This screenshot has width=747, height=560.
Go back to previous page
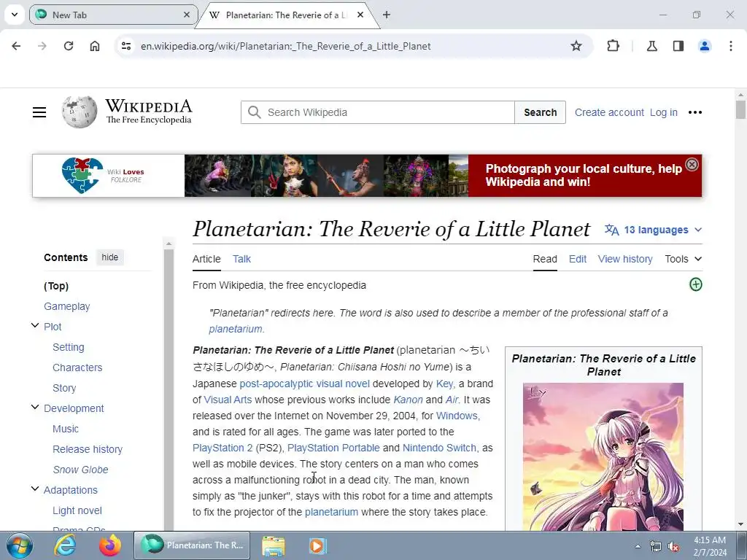tap(16, 46)
